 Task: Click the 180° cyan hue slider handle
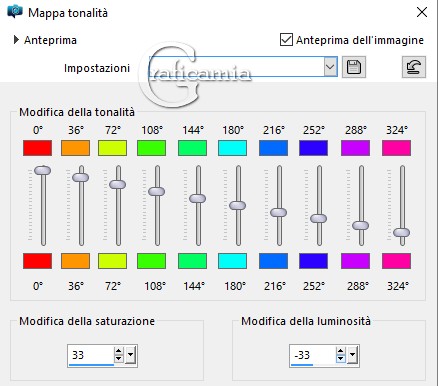pyautogui.click(x=237, y=205)
